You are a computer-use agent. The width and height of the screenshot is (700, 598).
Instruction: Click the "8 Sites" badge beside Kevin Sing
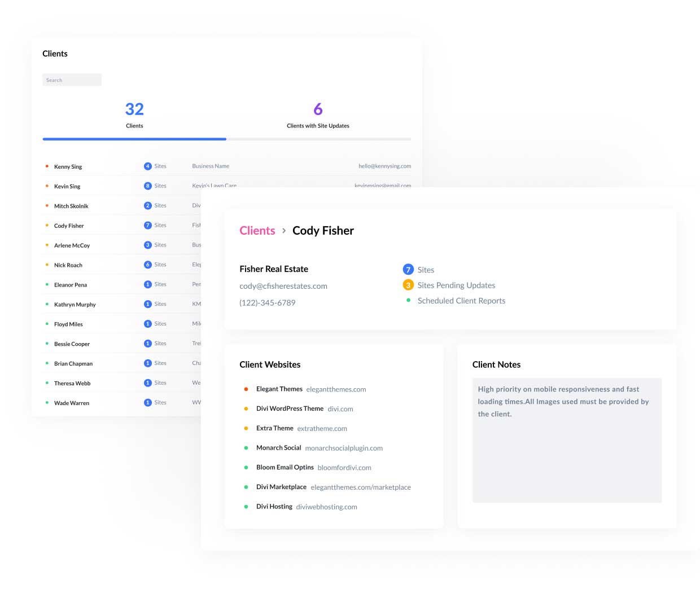pos(148,186)
